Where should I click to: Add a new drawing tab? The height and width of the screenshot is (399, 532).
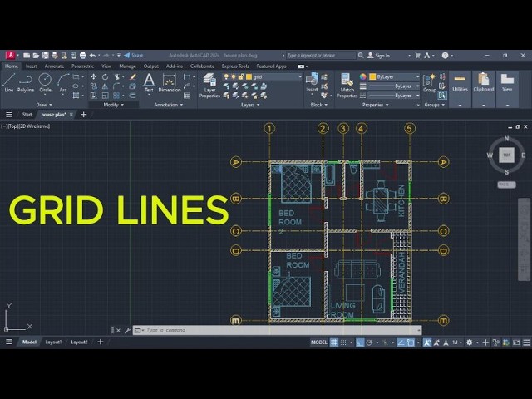pyautogui.click(x=83, y=115)
